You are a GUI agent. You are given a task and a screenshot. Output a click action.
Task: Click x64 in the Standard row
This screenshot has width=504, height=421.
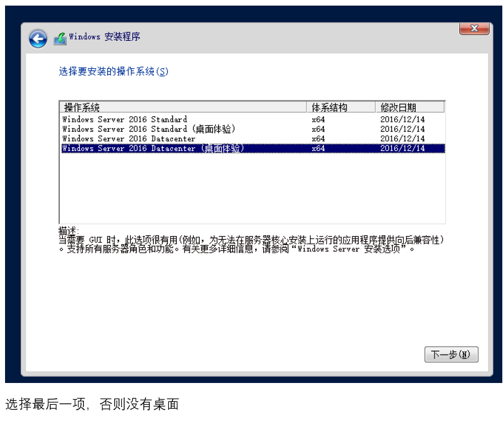318,120
